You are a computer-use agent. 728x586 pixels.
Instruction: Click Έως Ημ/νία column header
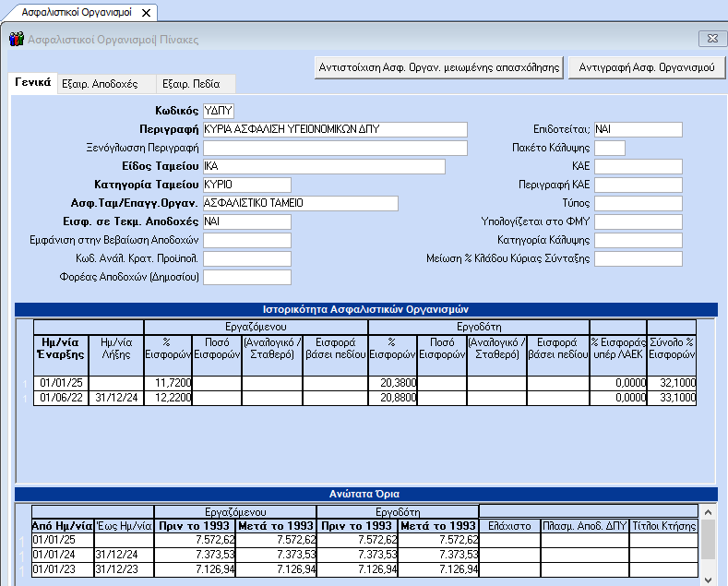pos(124,526)
